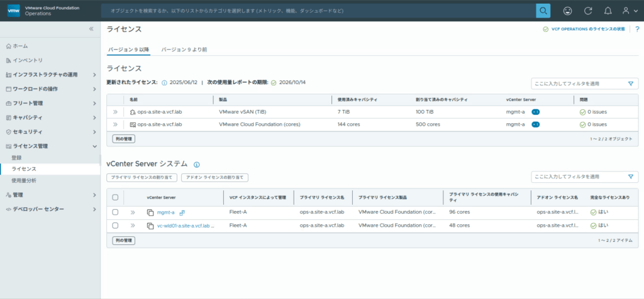Click green check icon beside 2026/10/14
This screenshot has width=644, height=299.
[x=274, y=82]
